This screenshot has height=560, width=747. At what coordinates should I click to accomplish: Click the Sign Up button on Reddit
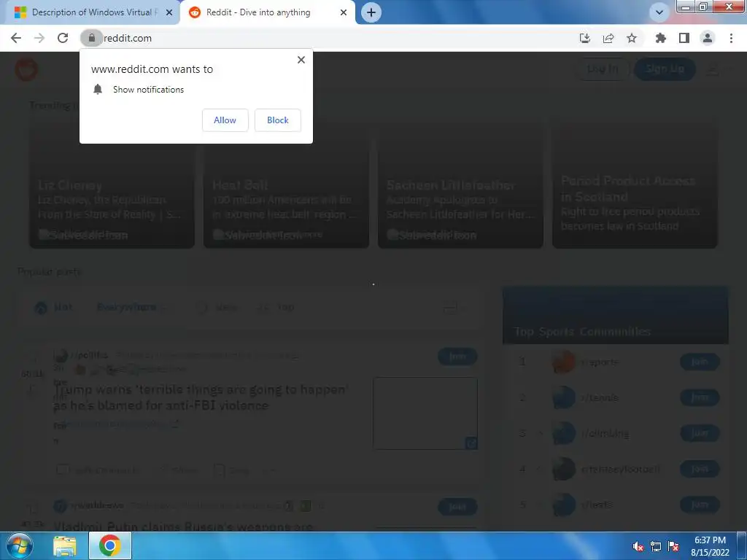click(665, 69)
